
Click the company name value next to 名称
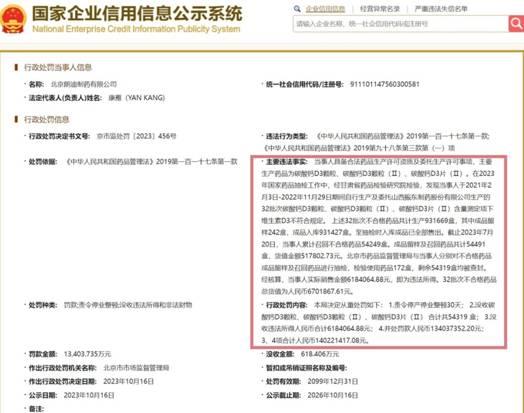pos(84,84)
